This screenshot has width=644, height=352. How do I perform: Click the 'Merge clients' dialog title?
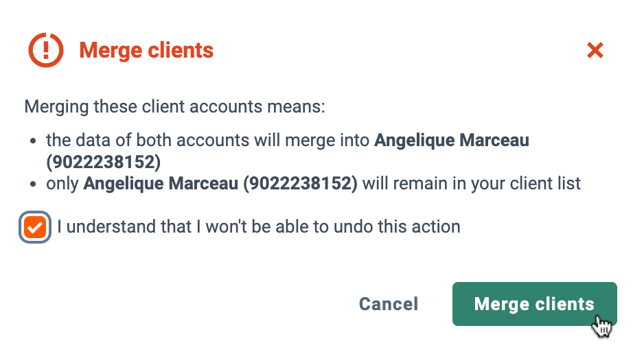(x=146, y=51)
